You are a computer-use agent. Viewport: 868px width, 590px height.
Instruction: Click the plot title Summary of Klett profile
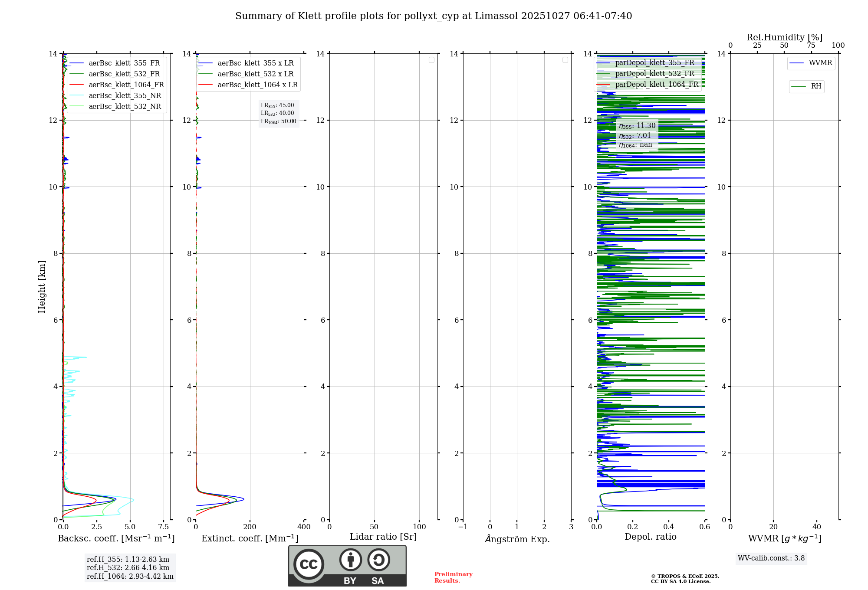pos(433,16)
